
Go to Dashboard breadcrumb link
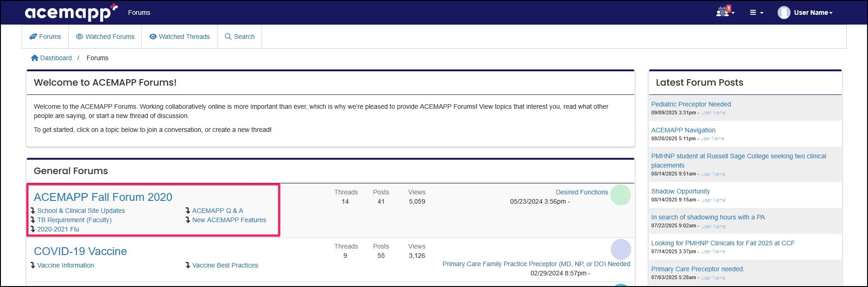point(56,58)
